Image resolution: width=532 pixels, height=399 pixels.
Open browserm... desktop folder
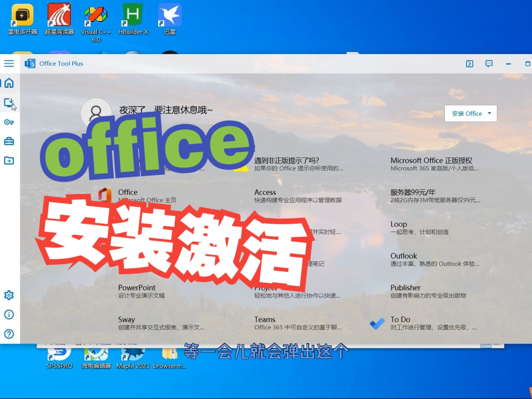point(170,358)
